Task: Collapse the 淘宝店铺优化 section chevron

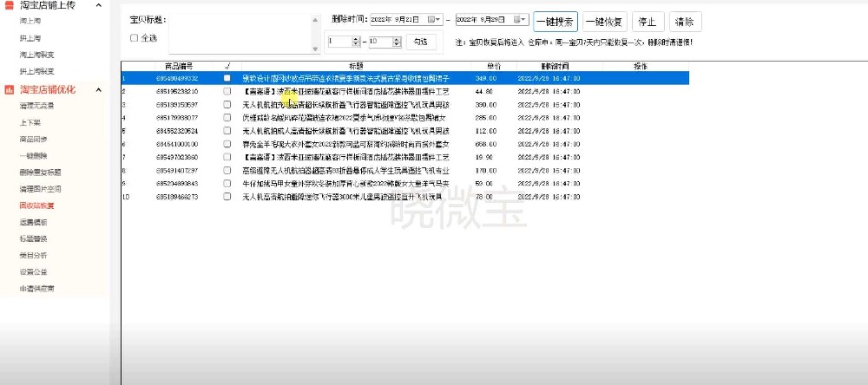Action: (99, 90)
